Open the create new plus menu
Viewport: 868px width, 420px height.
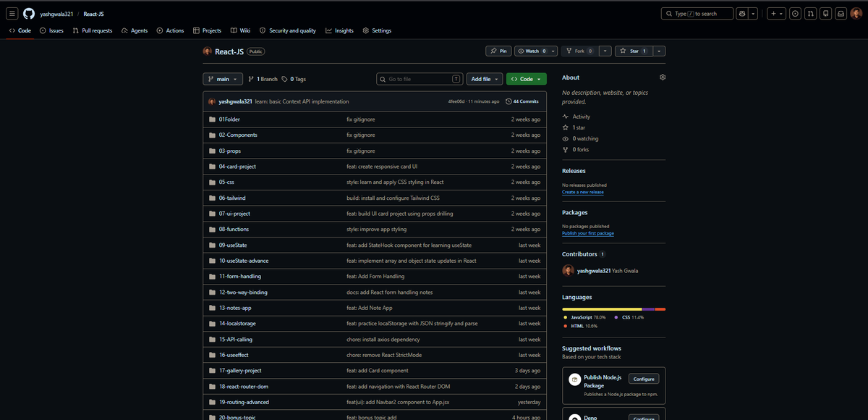[x=776, y=14]
